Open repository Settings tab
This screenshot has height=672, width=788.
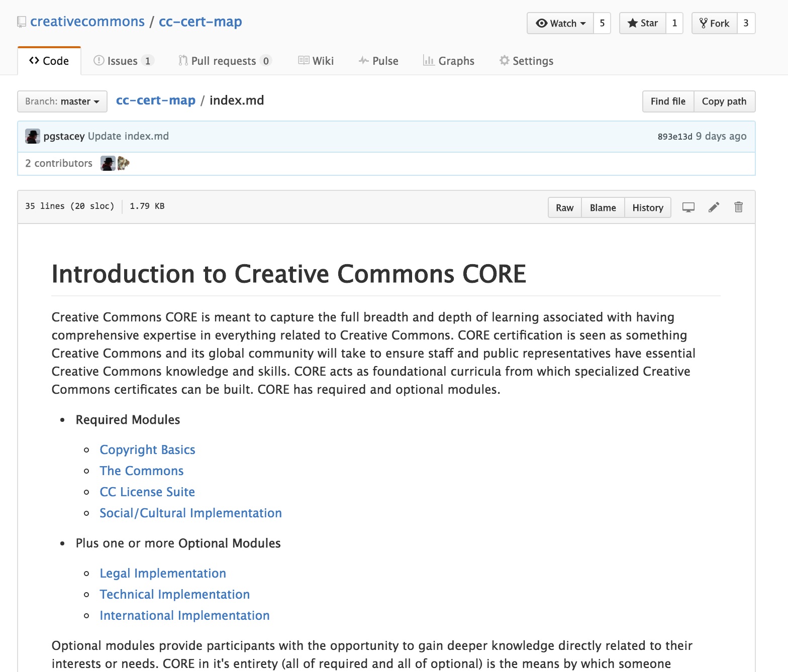pos(526,61)
